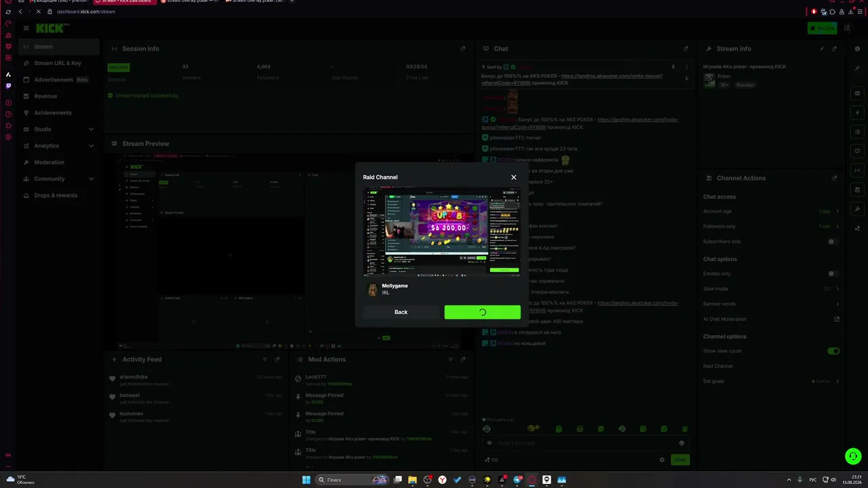The image size is (868, 488).
Task: Click the Mollygame channel avatar
Action: click(372, 289)
